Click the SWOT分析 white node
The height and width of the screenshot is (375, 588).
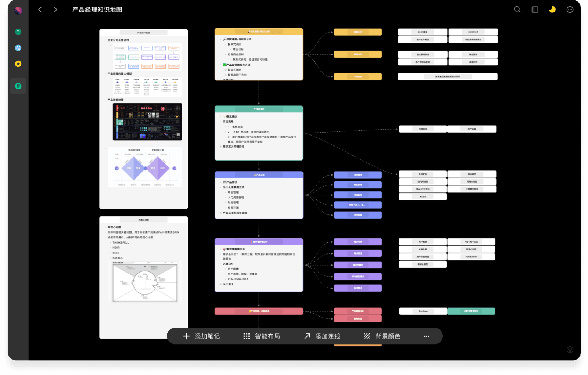473,32
